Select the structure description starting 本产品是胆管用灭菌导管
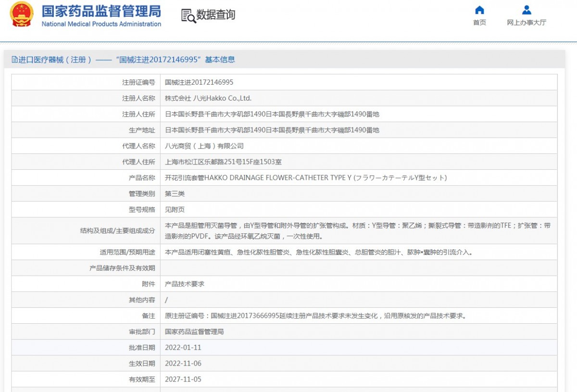 pyautogui.click(x=358, y=230)
